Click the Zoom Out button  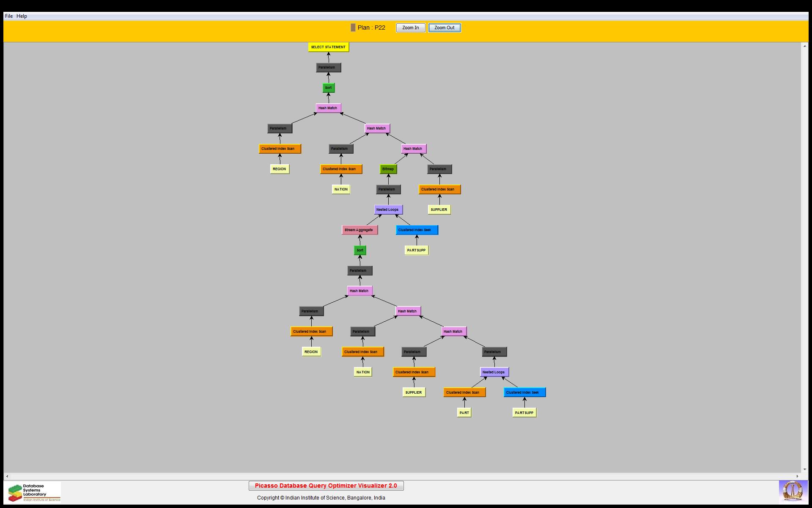444,28
